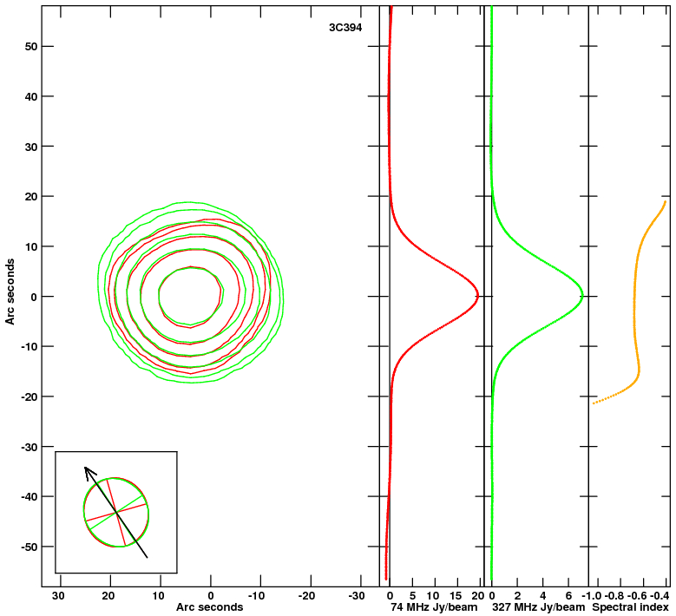This screenshot has width=676, height=616.
Task: Click the black arrow in the beam inset
Action: pos(116,512)
